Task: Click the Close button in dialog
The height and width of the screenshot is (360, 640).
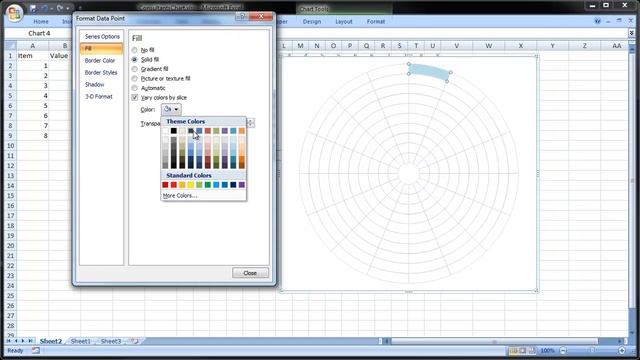Action: click(250, 273)
